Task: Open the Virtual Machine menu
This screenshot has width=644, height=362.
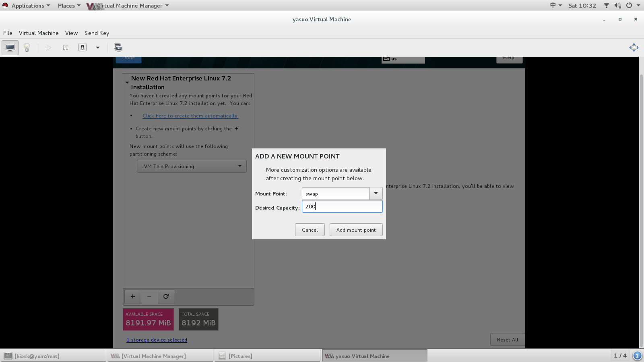Action: 39,33
